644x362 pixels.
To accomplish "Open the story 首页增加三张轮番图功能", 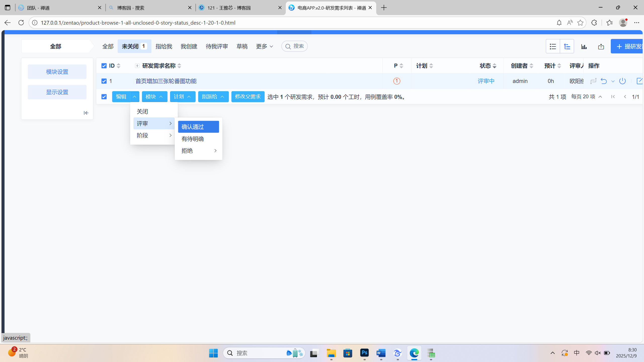I will 166,81.
